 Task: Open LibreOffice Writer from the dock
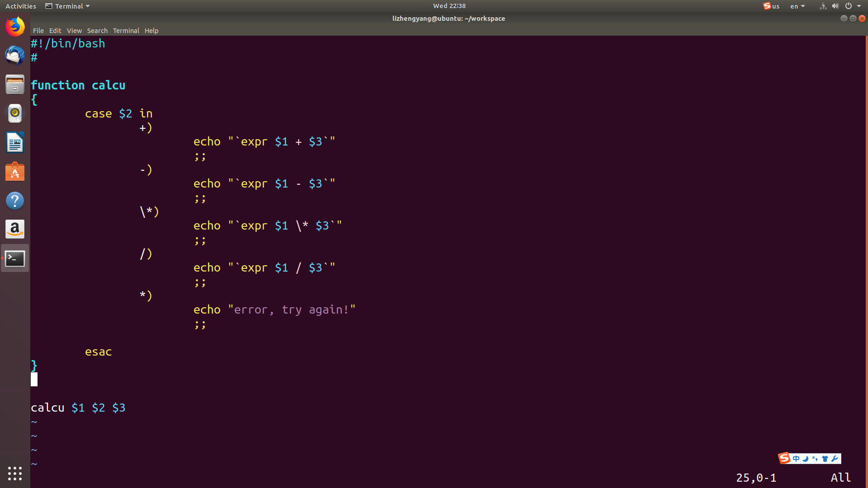[x=15, y=142]
